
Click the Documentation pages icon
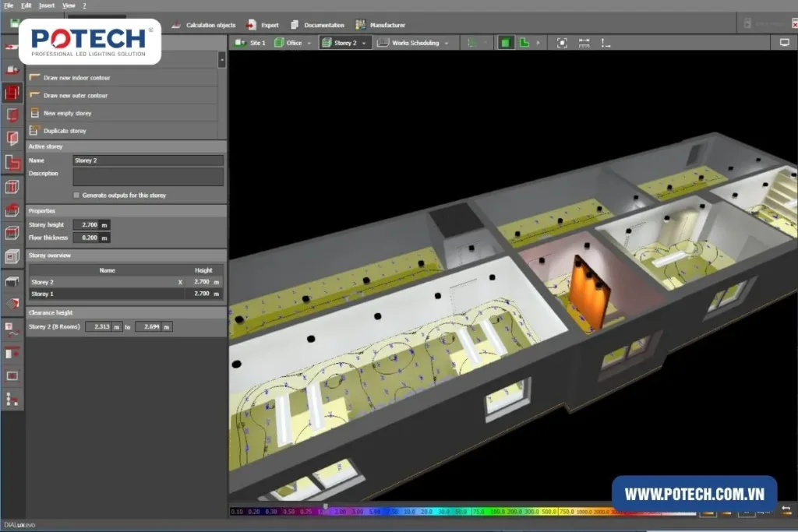pos(294,25)
